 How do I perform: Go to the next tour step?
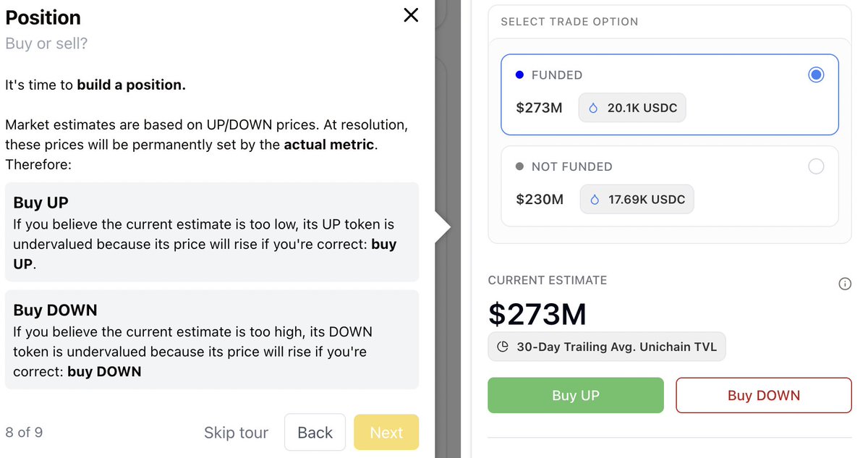pyautogui.click(x=386, y=433)
